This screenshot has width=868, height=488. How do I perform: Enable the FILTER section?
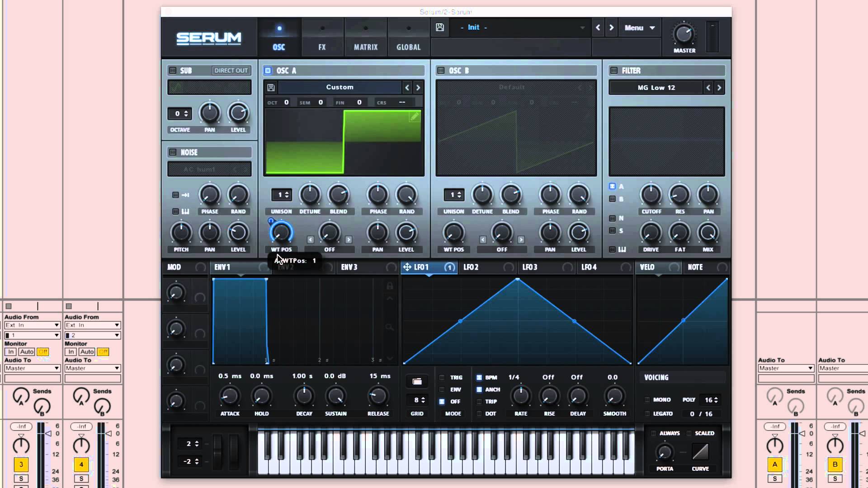(614, 70)
